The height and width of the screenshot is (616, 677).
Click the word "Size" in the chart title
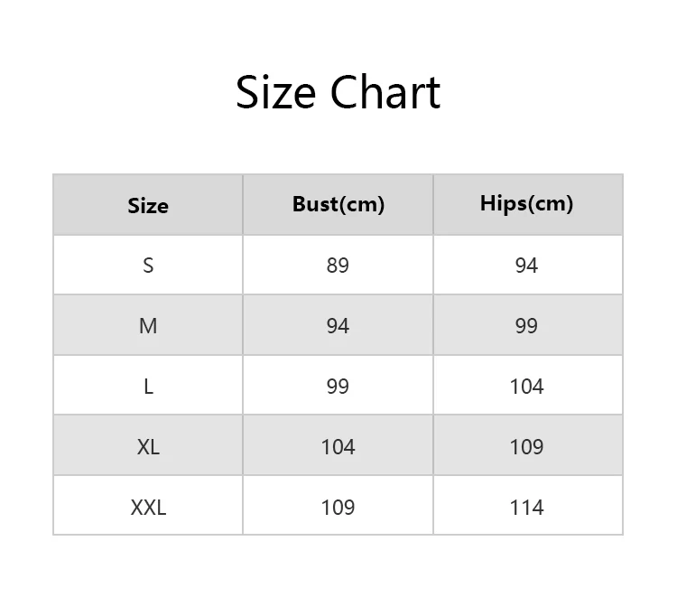coord(276,93)
